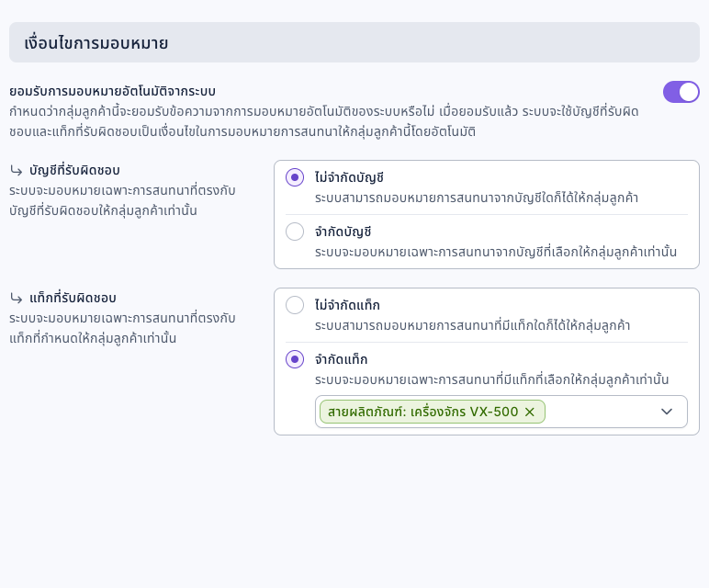
Task: Open the tag selection dropdown chevron
Action: click(667, 412)
